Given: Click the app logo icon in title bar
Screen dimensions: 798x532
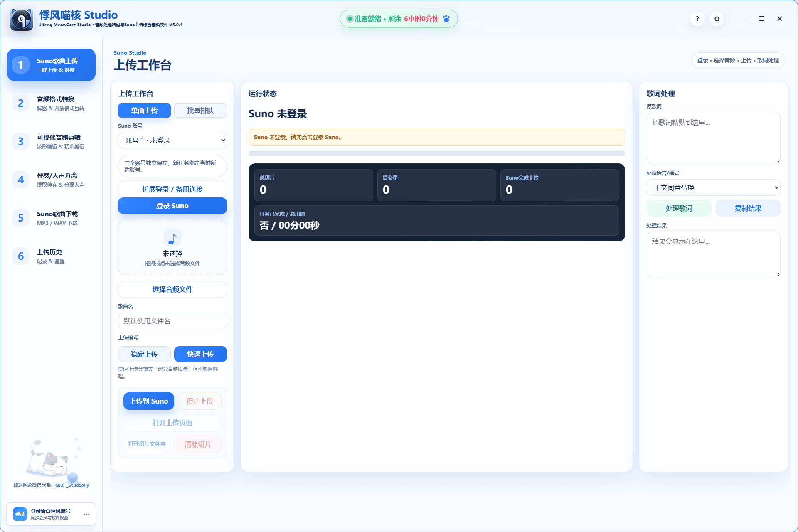Looking at the screenshot, I should pyautogui.click(x=22, y=19).
